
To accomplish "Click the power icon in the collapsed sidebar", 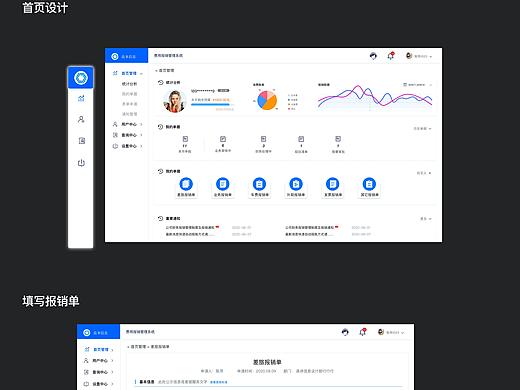I will coord(81,163).
